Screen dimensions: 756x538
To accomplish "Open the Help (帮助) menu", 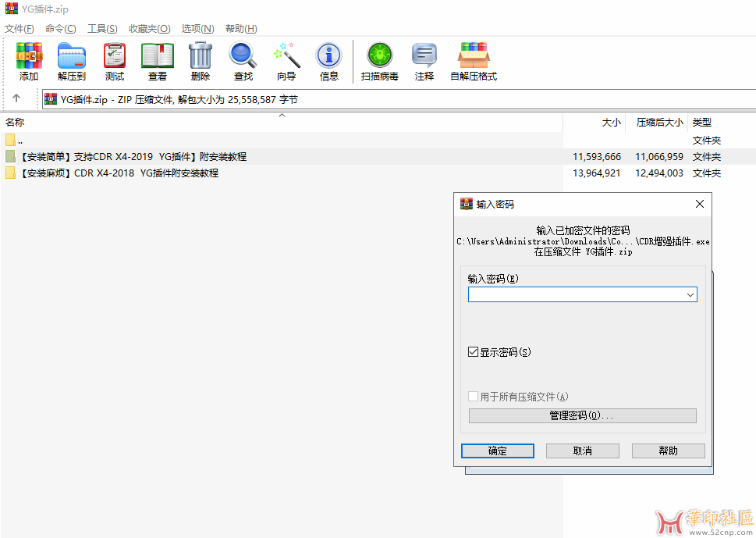I will [x=241, y=29].
